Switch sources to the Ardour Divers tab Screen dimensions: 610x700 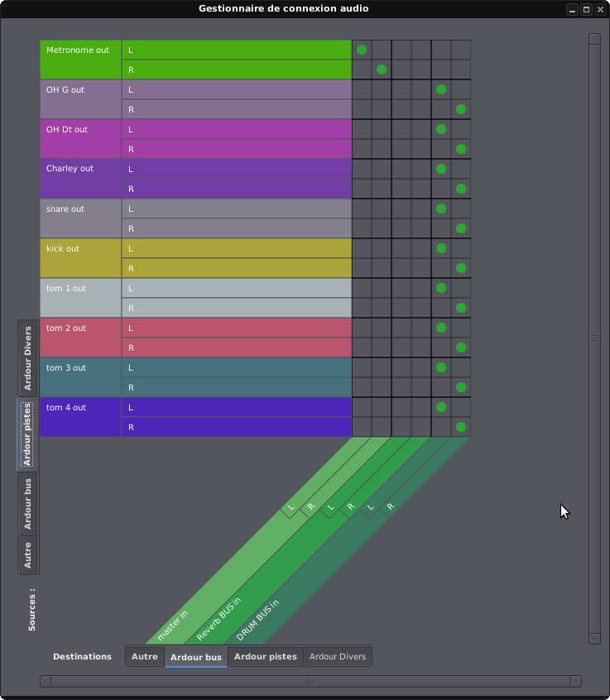point(27,358)
